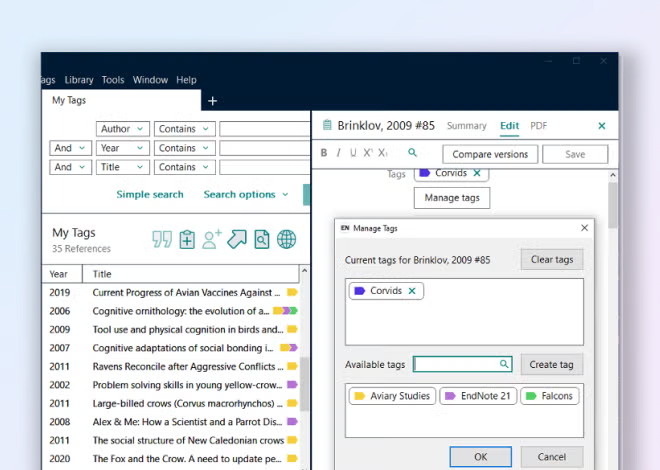
Task: Open the Library menu
Action: coord(78,80)
